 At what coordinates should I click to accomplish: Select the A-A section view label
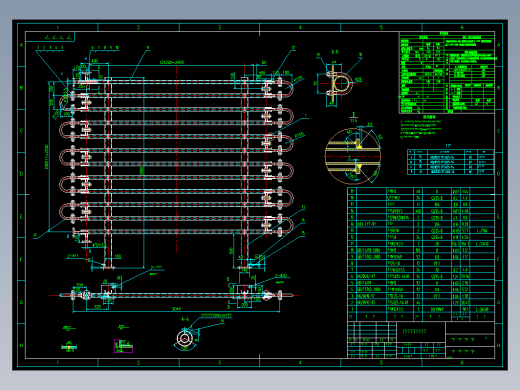tap(185, 319)
